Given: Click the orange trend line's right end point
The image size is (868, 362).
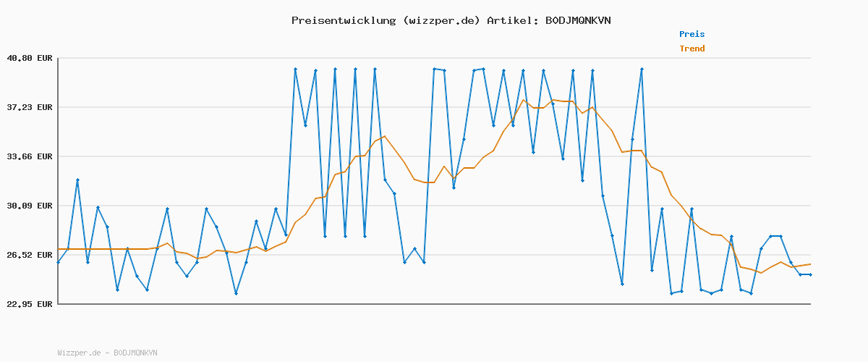Looking at the screenshot, I should [x=810, y=264].
